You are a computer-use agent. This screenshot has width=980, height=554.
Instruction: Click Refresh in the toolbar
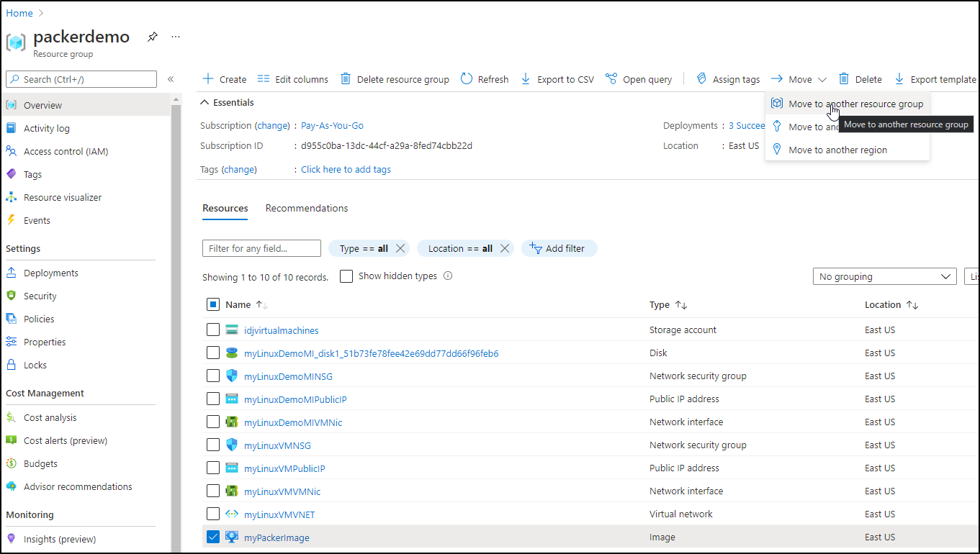[485, 79]
